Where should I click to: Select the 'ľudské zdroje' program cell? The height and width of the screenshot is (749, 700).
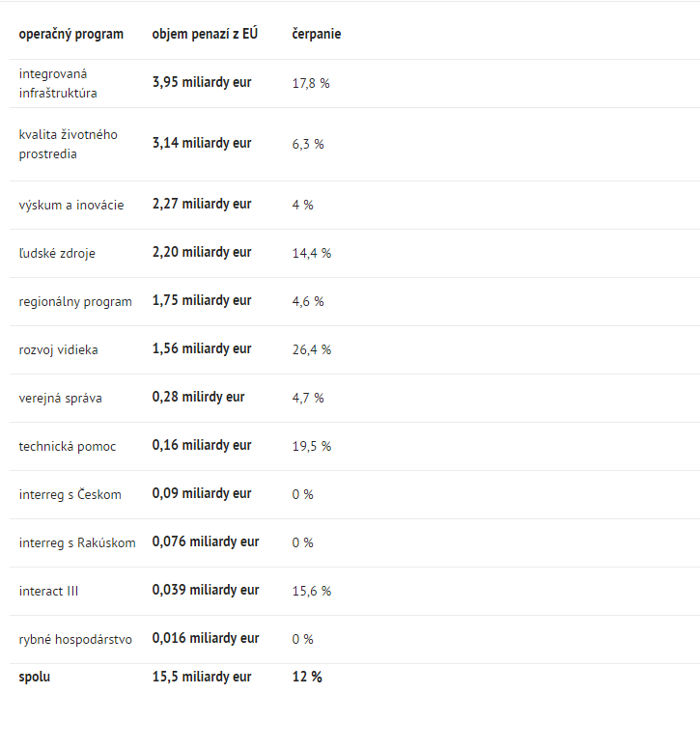[57, 253]
